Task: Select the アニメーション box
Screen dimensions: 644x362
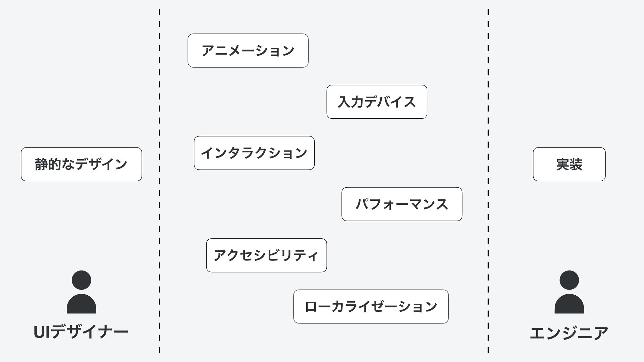Action: [x=248, y=51]
